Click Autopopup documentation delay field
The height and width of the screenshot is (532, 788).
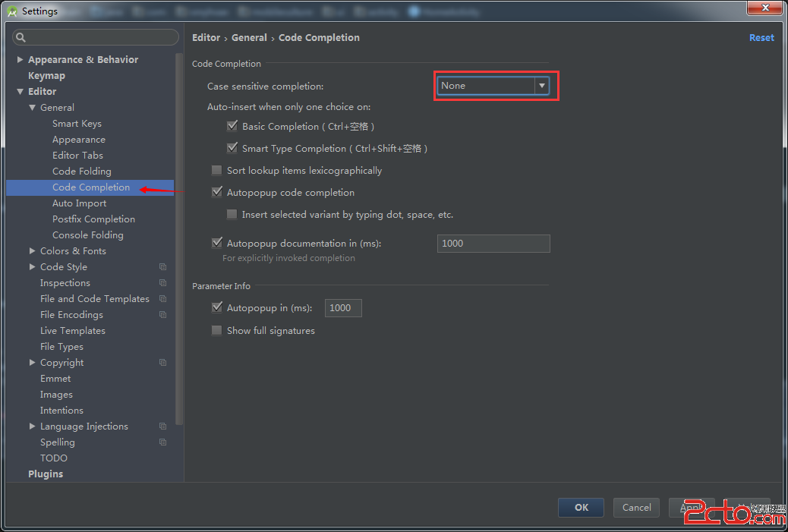493,244
